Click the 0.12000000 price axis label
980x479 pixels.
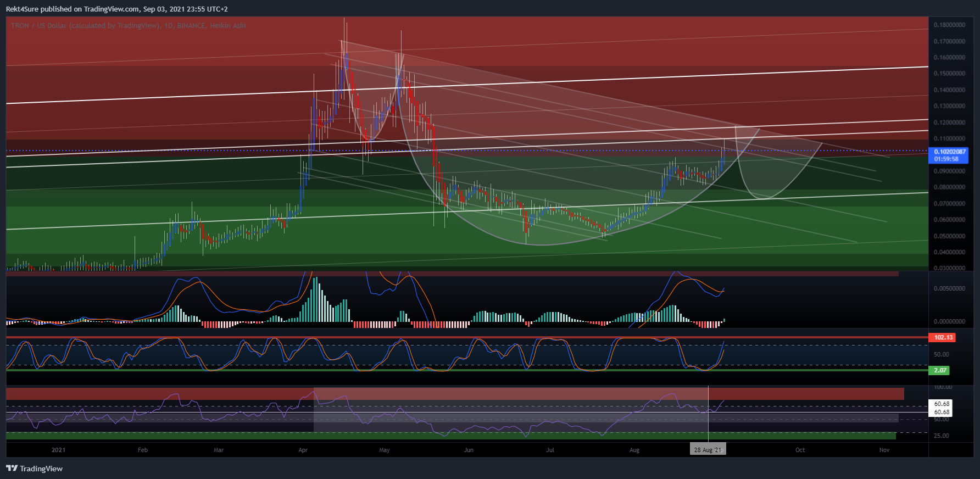pyautogui.click(x=949, y=122)
